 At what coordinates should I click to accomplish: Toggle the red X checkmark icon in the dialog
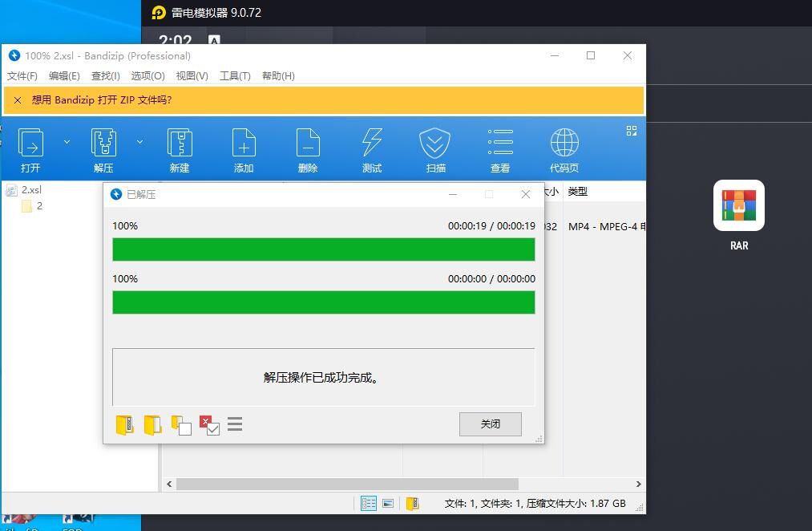pyautogui.click(x=209, y=425)
